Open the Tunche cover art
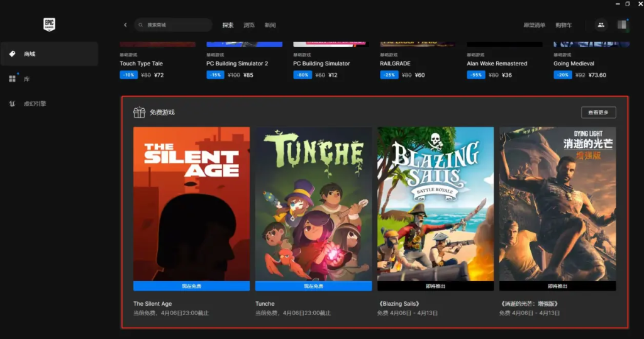Viewport: 644px width, 339px height. [313, 204]
